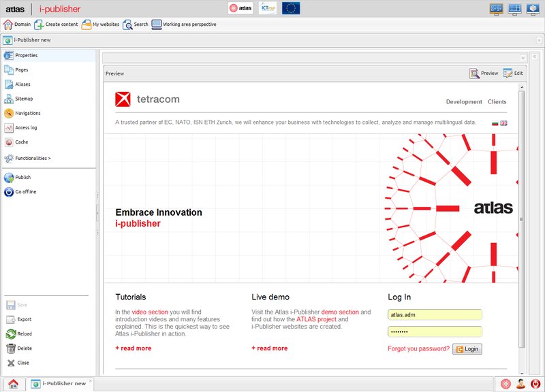Switch the preview to the English flag
Viewport: 545px width, 392px height.
click(503, 123)
